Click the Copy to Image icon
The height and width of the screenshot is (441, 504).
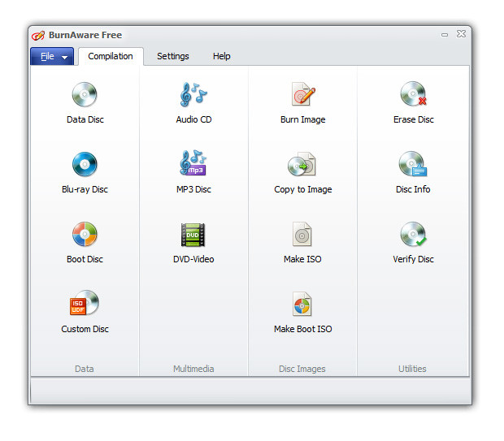pyautogui.click(x=302, y=164)
